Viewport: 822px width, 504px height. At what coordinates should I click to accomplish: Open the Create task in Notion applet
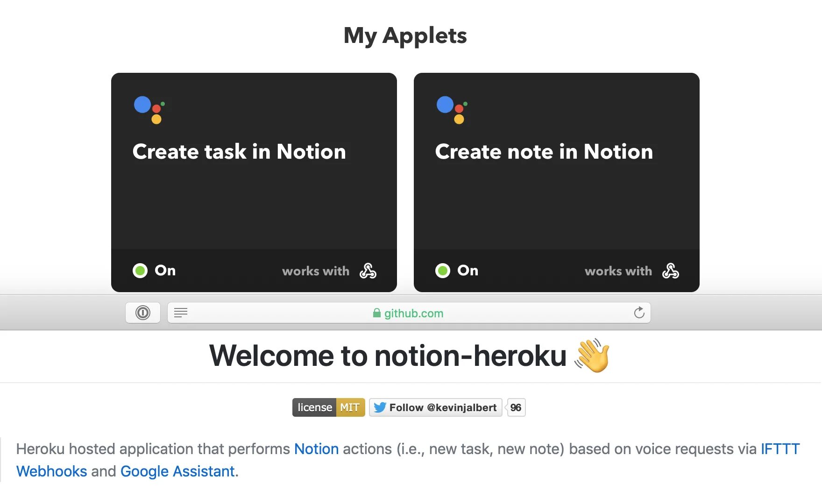coord(239,152)
